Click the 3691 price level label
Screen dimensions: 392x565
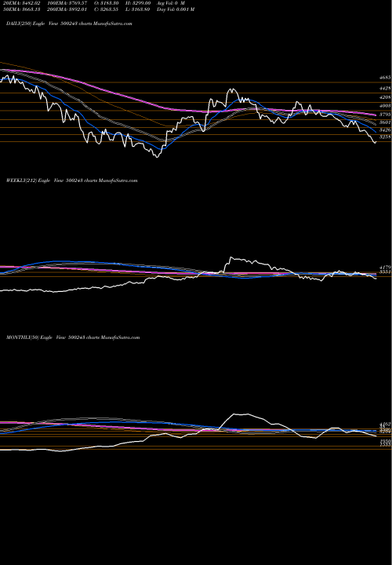385,122
